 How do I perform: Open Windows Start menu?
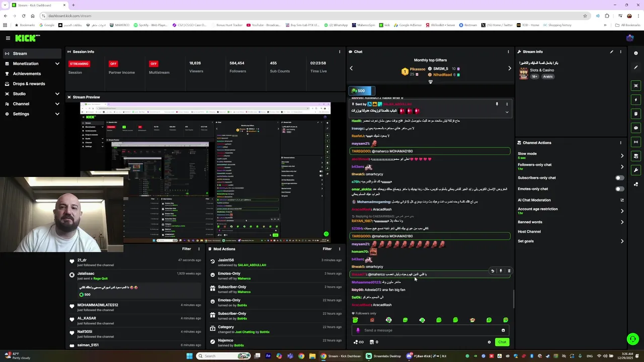tap(189, 356)
